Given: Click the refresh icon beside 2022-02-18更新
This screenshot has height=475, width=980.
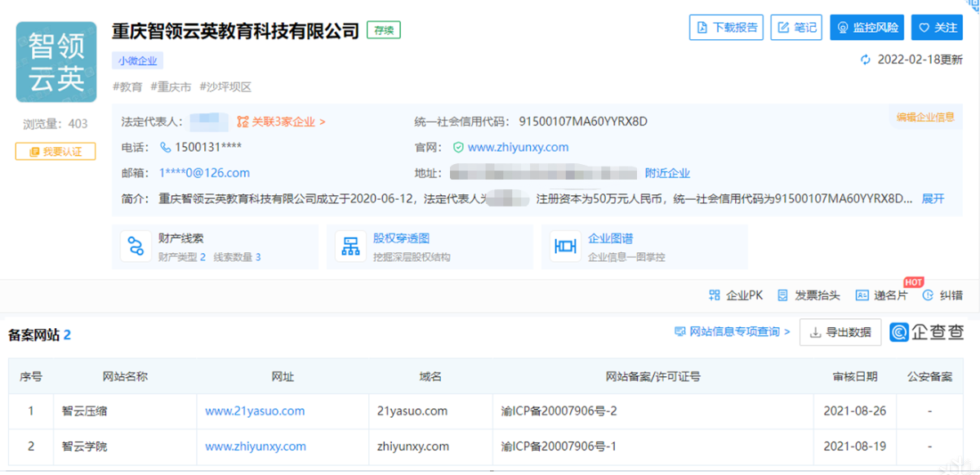Looking at the screenshot, I should 866,60.
